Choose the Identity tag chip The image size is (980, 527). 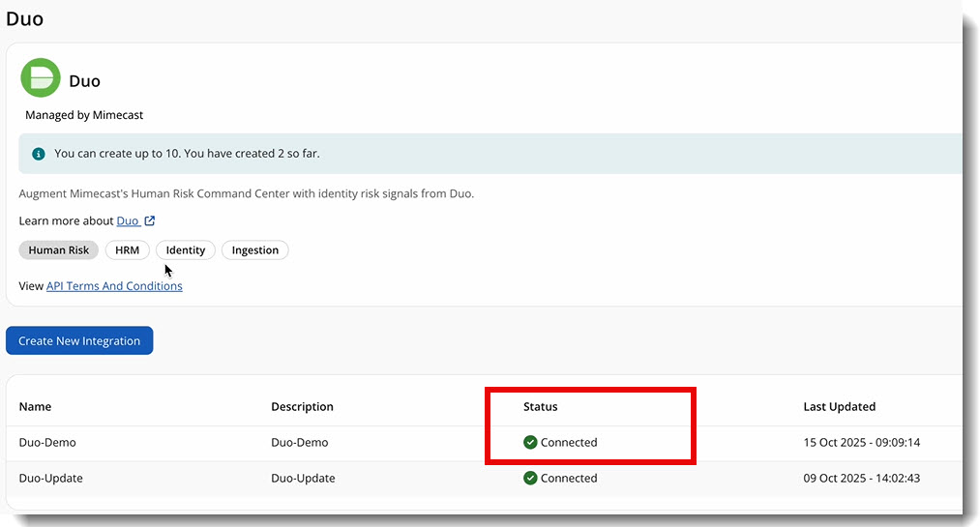(186, 250)
